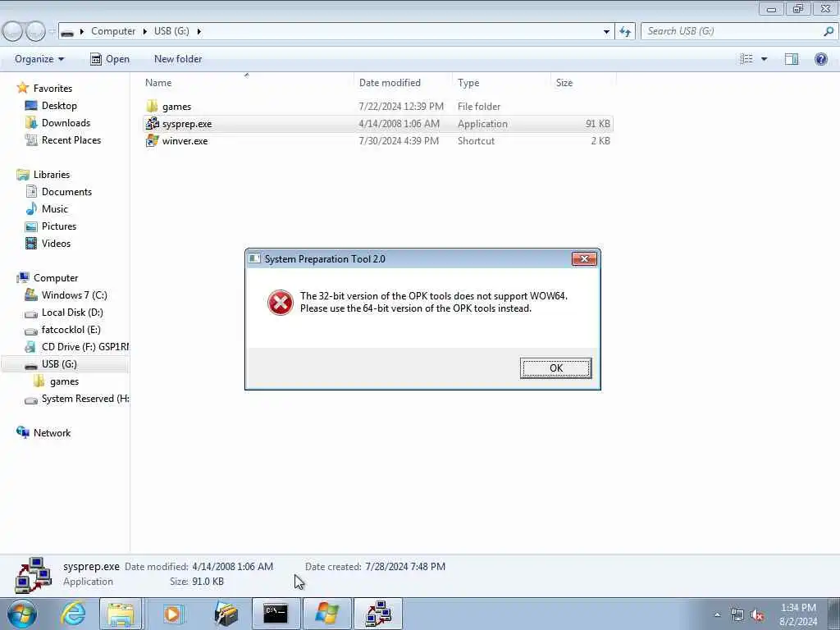Switch to the sysprep taskbar window
The height and width of the screenshot is (630, 840).
[x=378, y=614]
